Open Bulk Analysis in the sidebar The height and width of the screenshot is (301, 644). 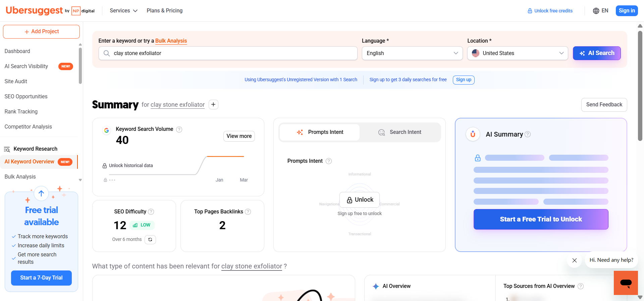[x=20, y=177]
